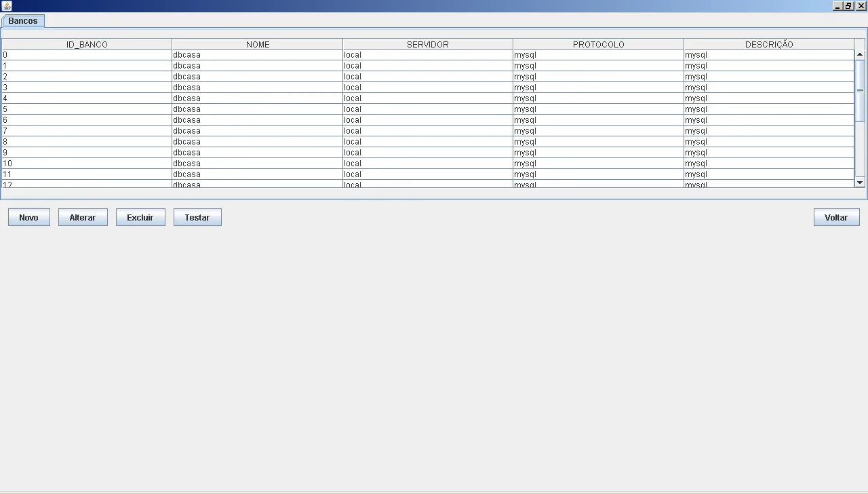Click the PROTOCOLO mysql cell in row 2

pos(599,77)
